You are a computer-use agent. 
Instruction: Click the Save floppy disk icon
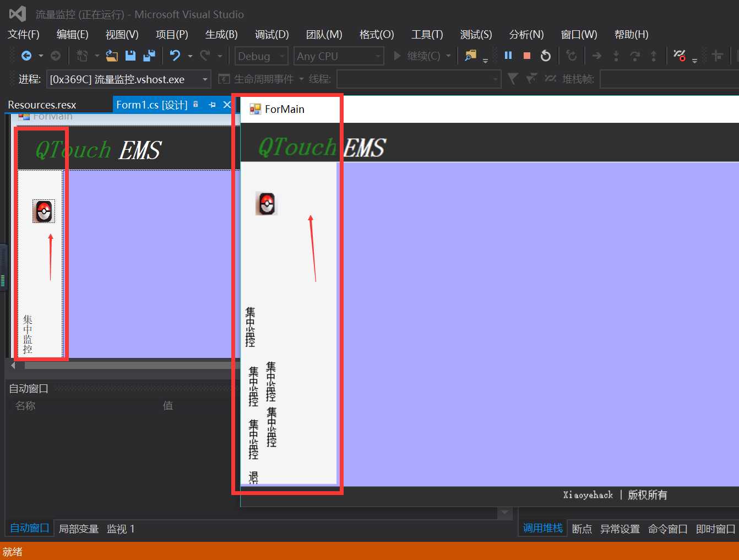tap(131, 56)
